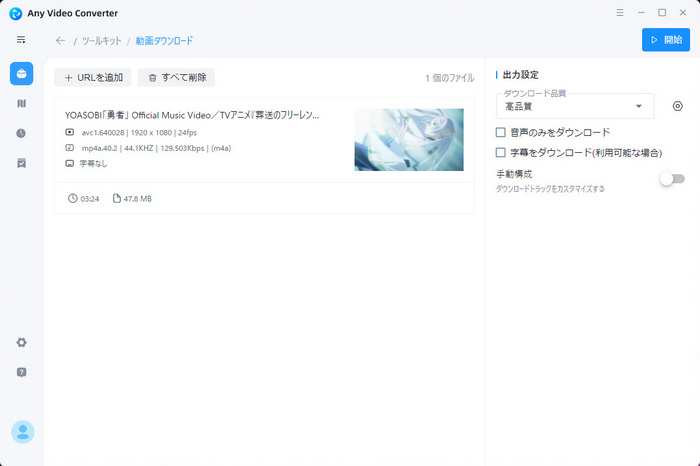Viewport: 700px width, 466px height.
Task: Click the 字幕なし text
Action: tap(93, 163)
